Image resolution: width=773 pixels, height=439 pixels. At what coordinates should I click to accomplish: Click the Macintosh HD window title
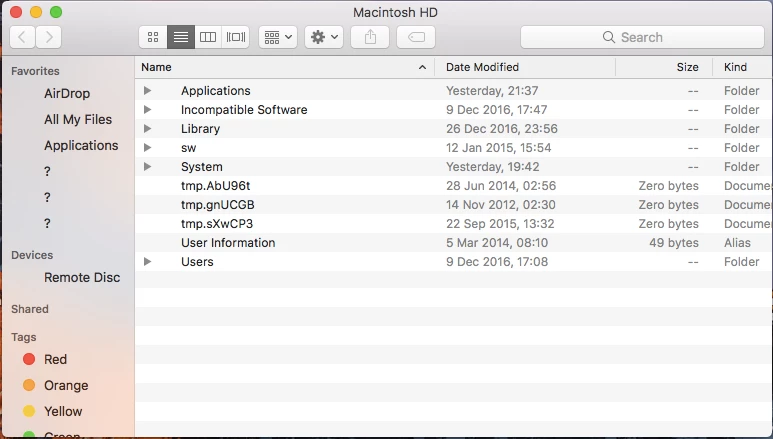[395, 12]
